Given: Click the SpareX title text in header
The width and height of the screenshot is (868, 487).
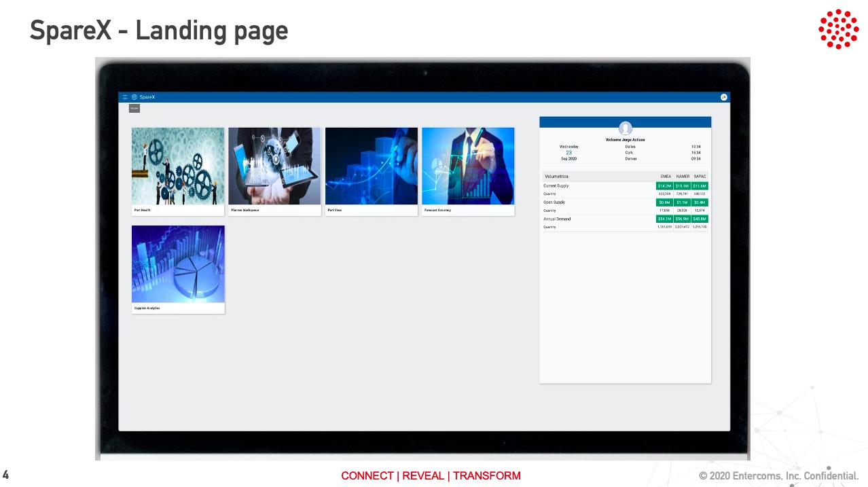Looking at the screenshot, I should point(147,97).
